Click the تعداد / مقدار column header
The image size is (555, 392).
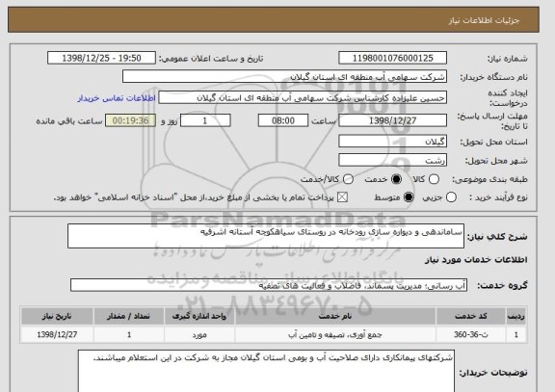(x=129, y=316)
